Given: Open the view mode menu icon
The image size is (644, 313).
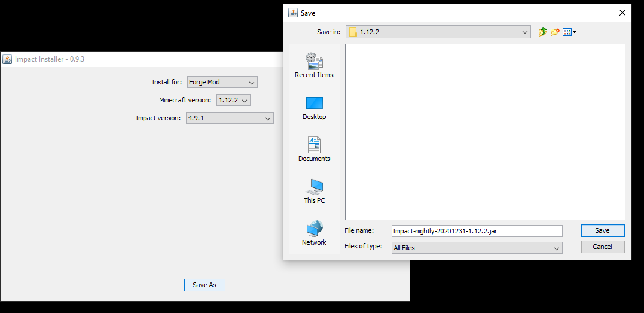Looking at the screenshot, I should (569, 32).
